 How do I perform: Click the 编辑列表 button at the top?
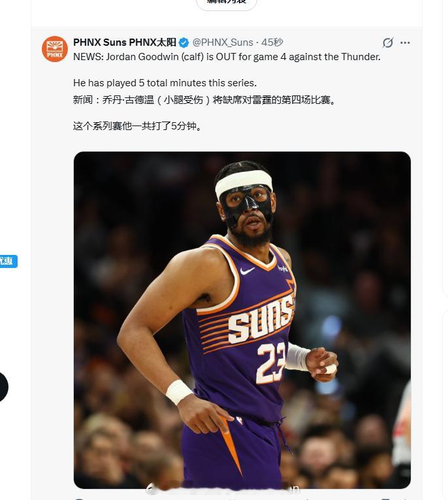click(x=227, y=4)
